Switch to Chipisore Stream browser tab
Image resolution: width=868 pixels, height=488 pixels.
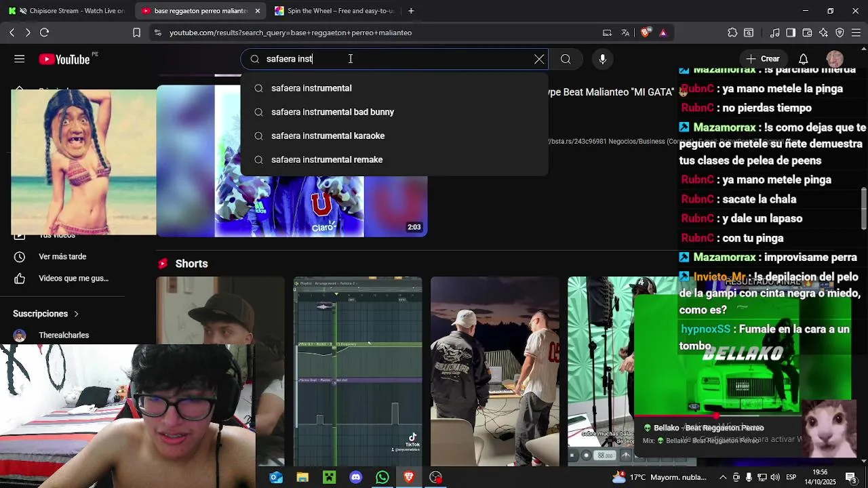tap(66, 11)
